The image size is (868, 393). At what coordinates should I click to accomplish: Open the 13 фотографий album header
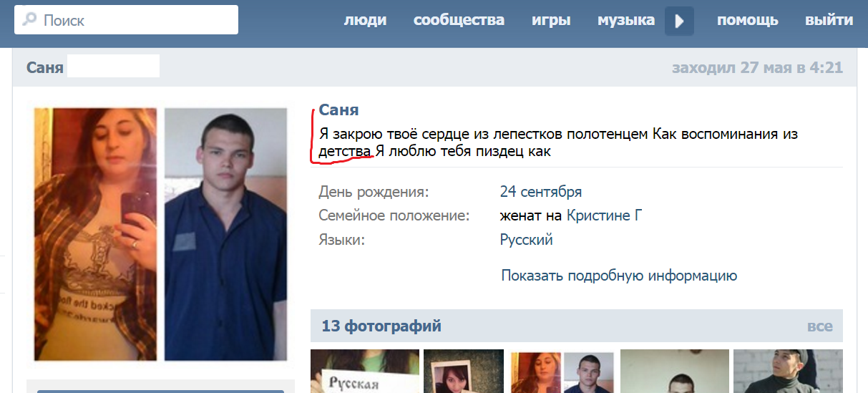click(x=381, y=326)
